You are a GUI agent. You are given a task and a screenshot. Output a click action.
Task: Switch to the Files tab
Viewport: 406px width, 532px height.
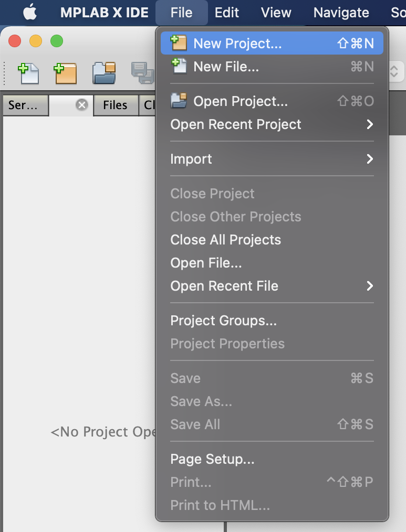coord(115,105)
